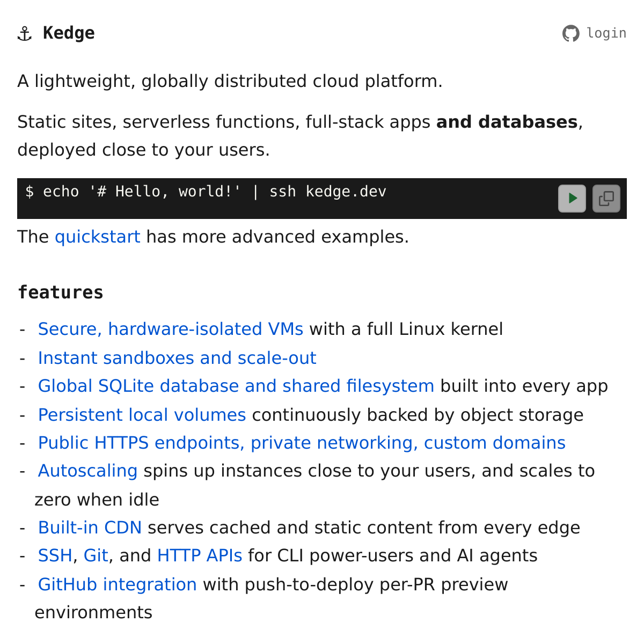This screenshot has width=644, height=644.
Task: Click 'zero when idle' text
Action: point(97,500)
